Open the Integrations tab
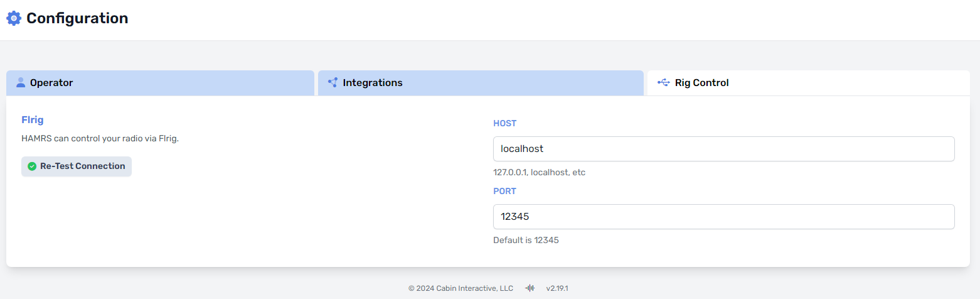Screen dimensions: 980x299 tap(481, 83)
